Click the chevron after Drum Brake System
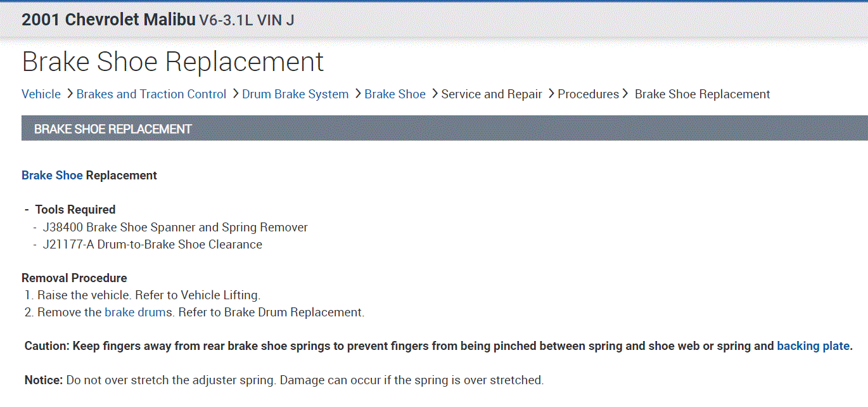The image size is (868, 407). click(357, 94)
